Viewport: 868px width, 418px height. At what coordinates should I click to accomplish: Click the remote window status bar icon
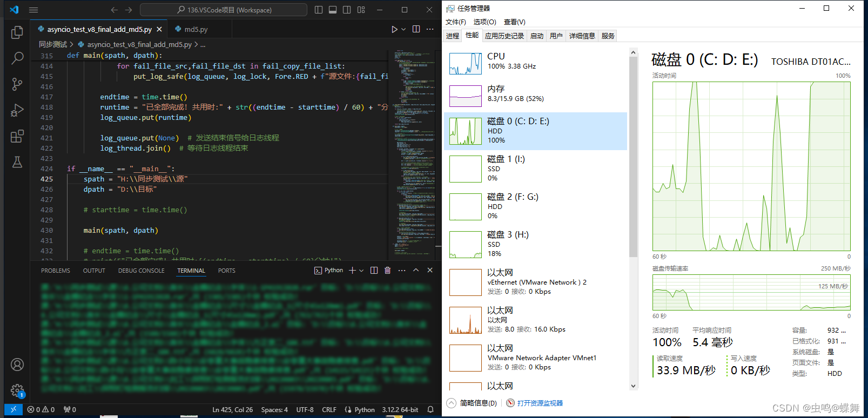pyautogui.click(x=14, y=410)
